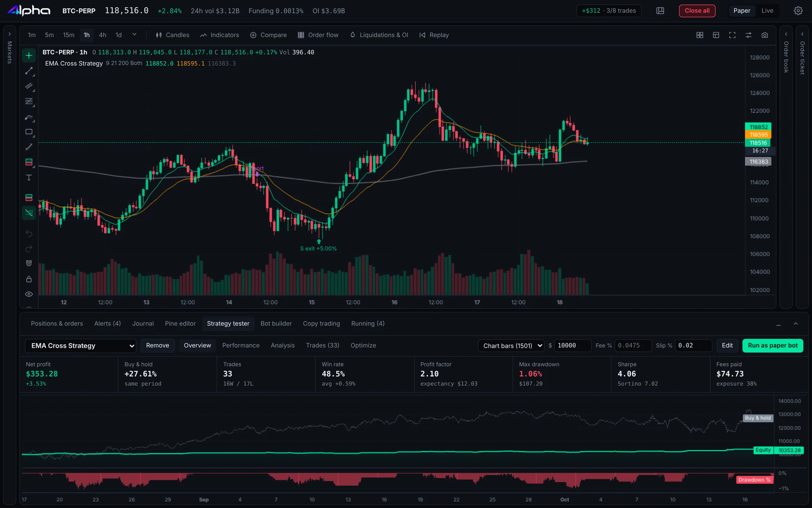Viewport: 812px width, 508px height.
Task: Click the Close all button
Action: pos(697,11)
